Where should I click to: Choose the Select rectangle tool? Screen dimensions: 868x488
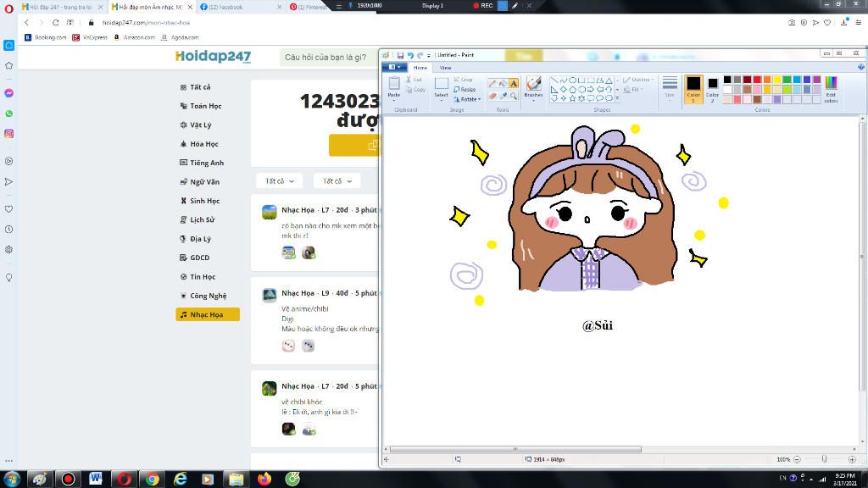pyautogui.click(x=441, y=84)
